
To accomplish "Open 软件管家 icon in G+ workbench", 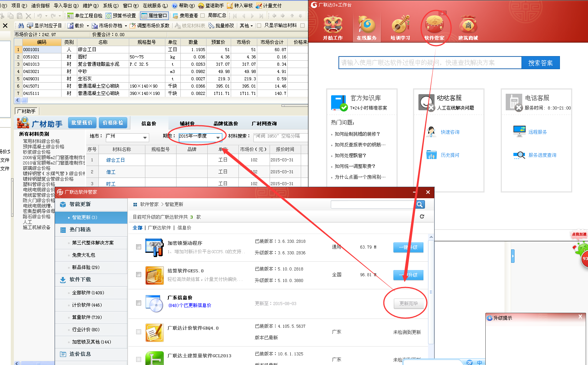I will 434,28.
